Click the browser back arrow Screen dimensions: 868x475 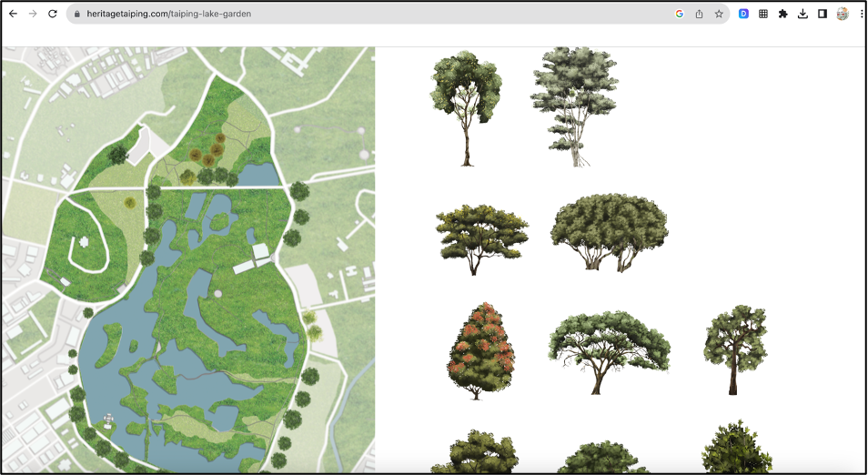(13, 15)
